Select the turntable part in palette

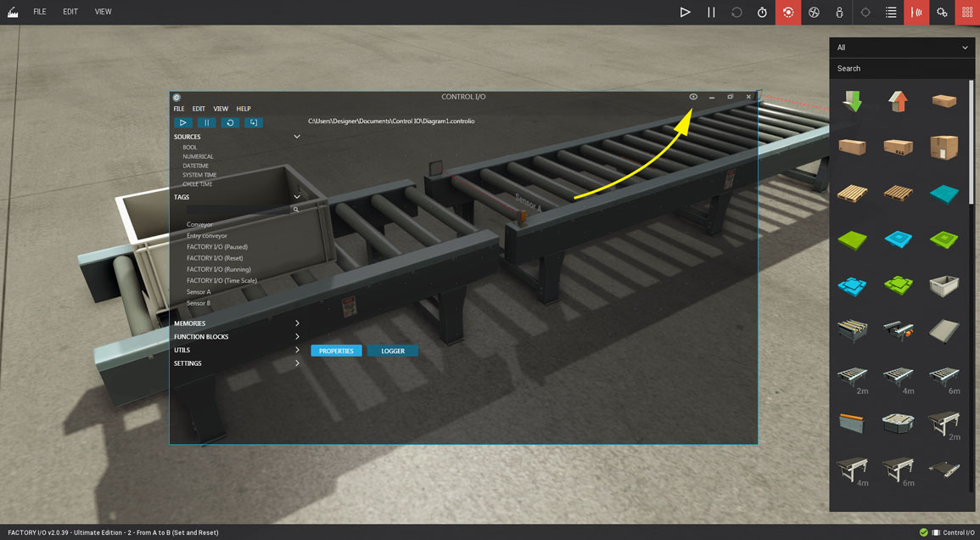coord(899,423)
